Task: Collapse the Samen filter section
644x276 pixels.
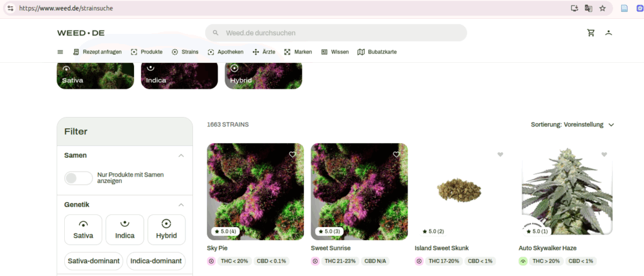Action: point(181,156)
